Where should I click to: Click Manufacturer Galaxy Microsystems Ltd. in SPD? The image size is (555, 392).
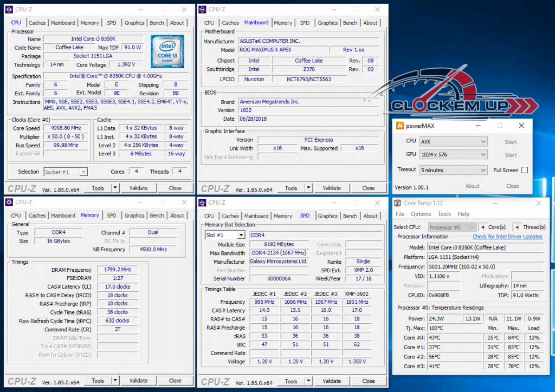point(279,262)
